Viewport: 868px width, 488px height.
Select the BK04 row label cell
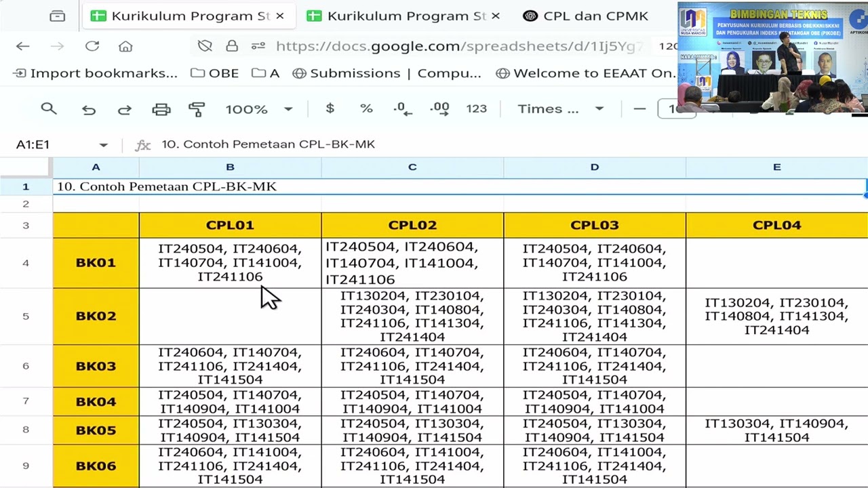(96, 401)
